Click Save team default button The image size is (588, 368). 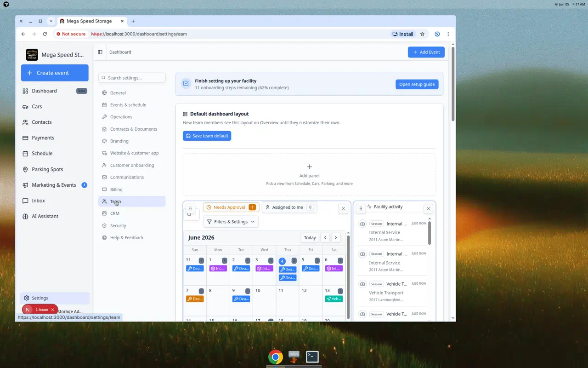coord(207,136)
